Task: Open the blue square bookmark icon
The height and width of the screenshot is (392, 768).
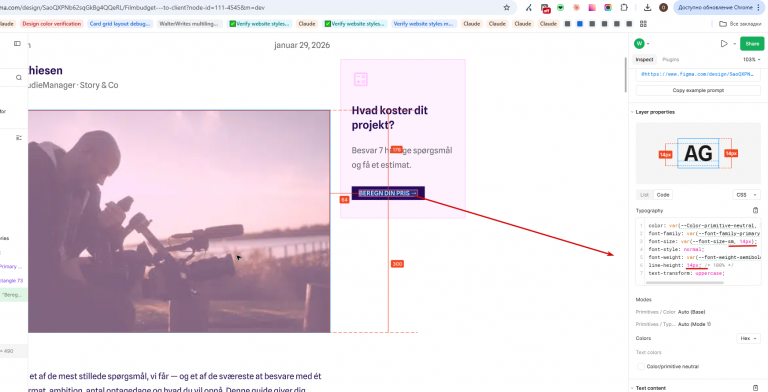Action: point(580,24)
